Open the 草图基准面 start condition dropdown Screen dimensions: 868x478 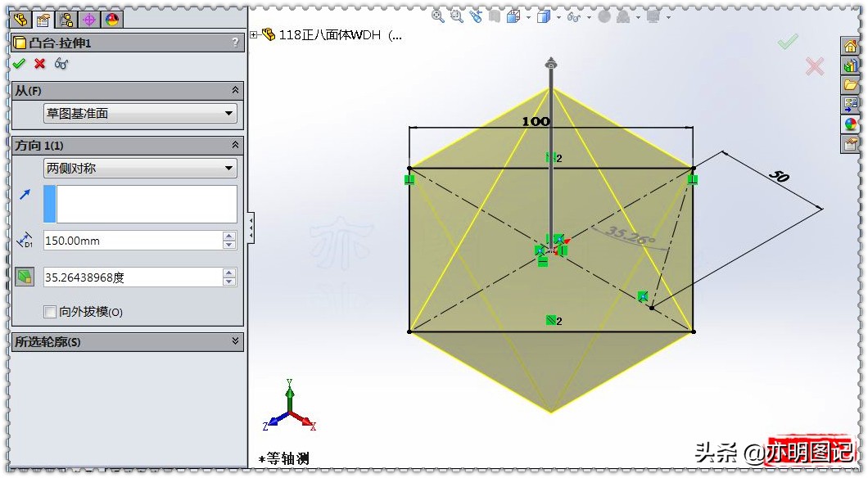(x=230, y=113)
